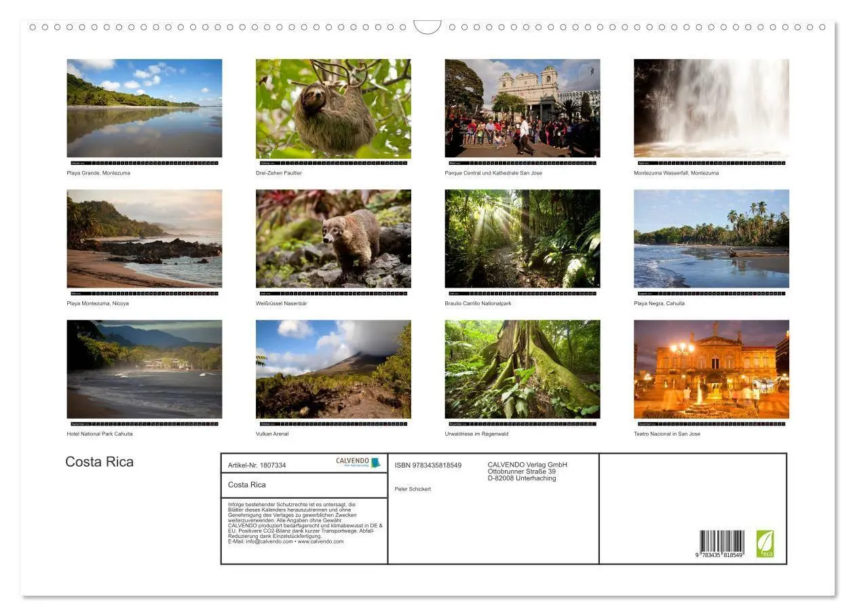This screenshot has width=855, height=616.
Task: Open the Arenal volcano photo
Action: pyautogui.click(x=333, y=369)
